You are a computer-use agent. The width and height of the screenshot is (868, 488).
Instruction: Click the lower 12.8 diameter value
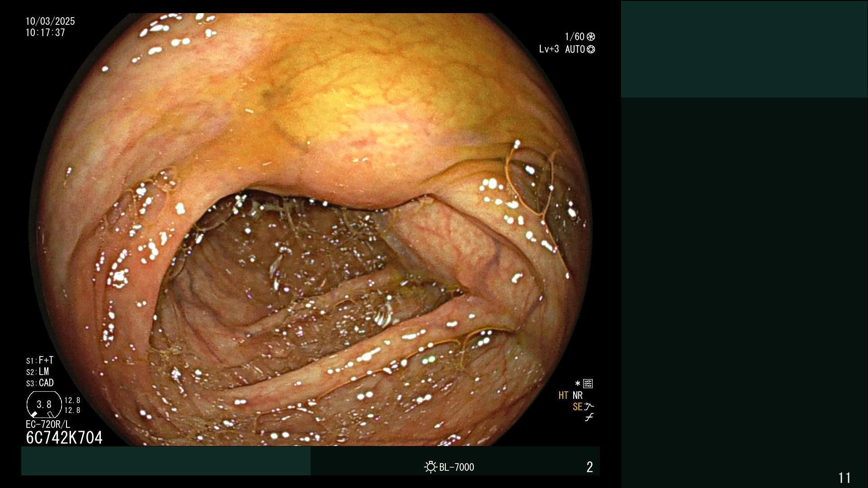click(72, 410)
